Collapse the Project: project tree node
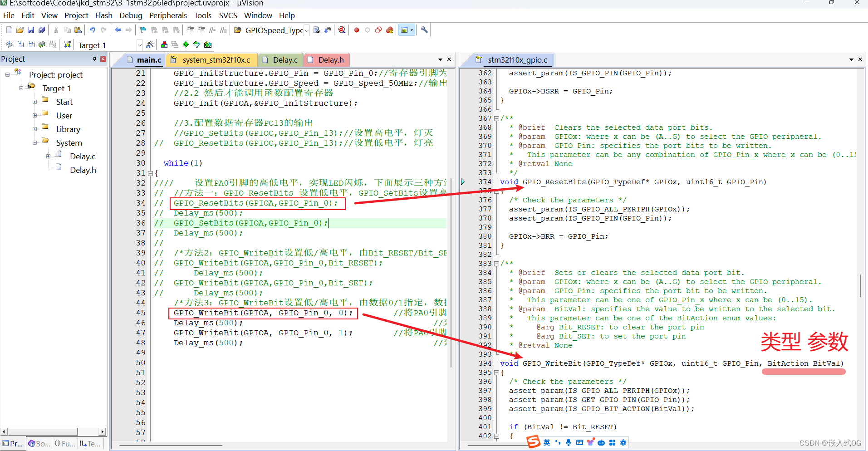Image resolution: width=868 pixels, height=451 pixels. click(x=7, y=75)
